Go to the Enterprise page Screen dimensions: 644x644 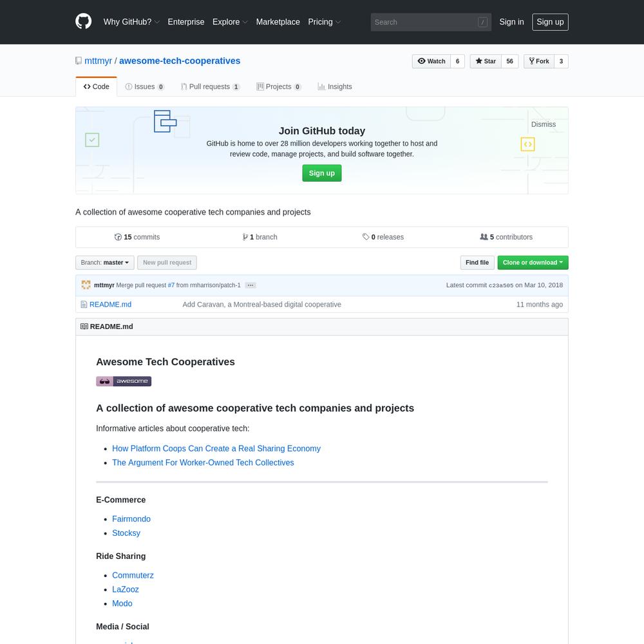[x=186, y=22]
